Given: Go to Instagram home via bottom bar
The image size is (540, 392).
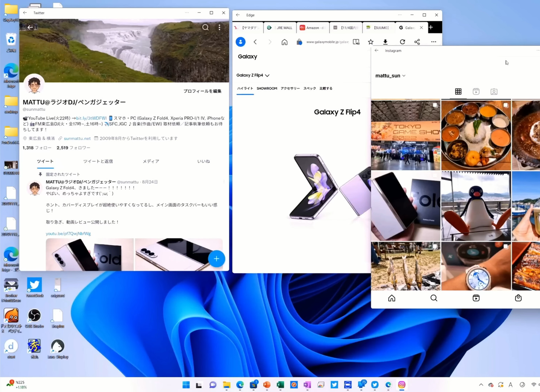Looking at the screenshot, I should tap(392, 298).
